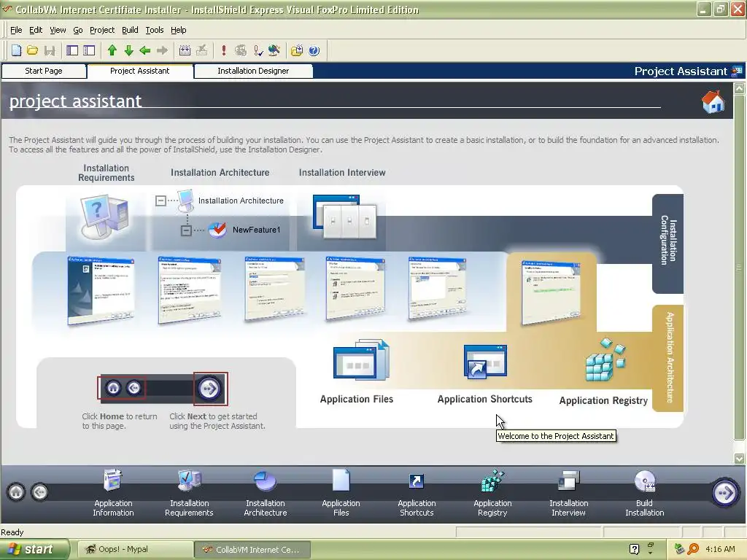Click the open project folder icon
This screenshot has height=560, width=747.
pyautogui.click(x=32, y=50)
